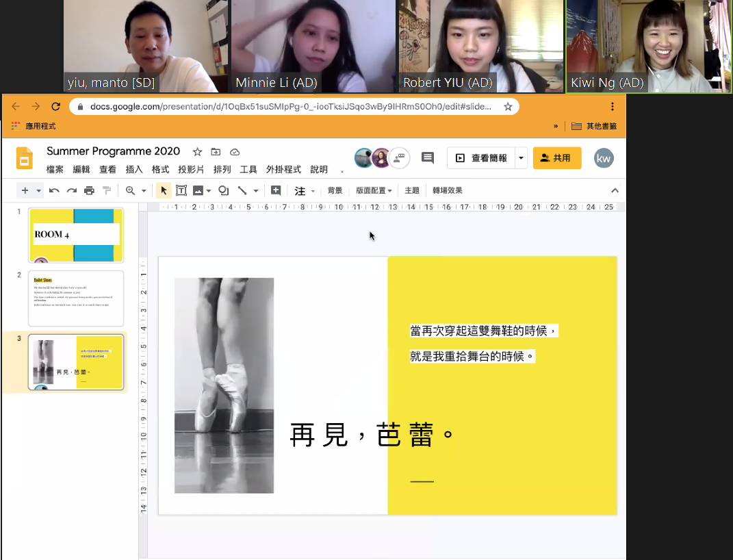This screenshot has height=560, width=733.
Task: Click the yellow 共用 share button
Action: 556,158
